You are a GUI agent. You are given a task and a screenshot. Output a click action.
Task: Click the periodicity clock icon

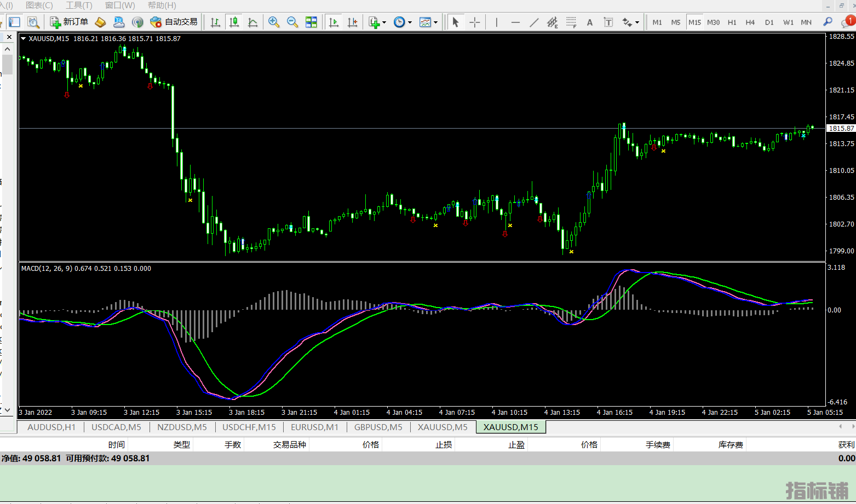399,22
